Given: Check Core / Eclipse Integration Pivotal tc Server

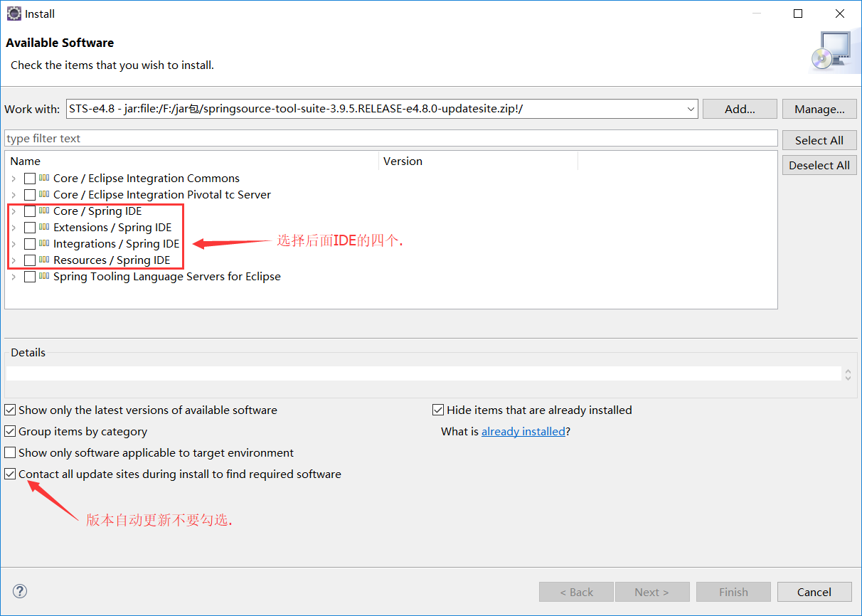Looking at the screenshot, I should pyautogui.click(x=30, y=195).
